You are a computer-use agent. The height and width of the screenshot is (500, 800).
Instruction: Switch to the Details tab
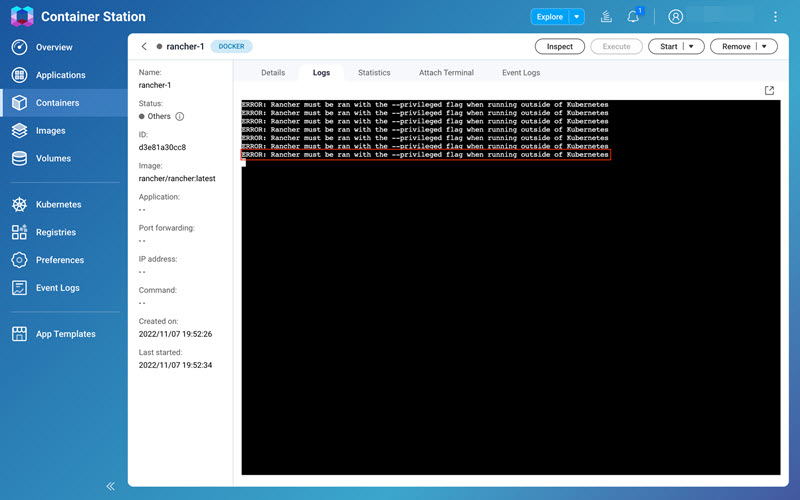coord(273,72)
